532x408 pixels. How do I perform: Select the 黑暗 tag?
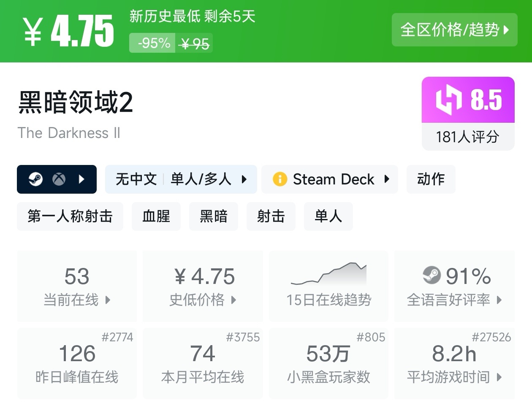pos(214,216)
